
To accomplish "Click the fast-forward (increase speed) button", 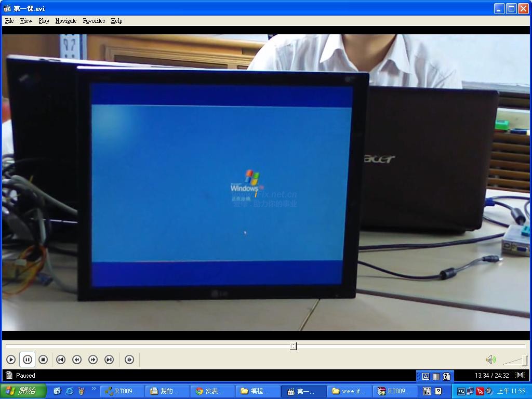I will tap(93, 360).
